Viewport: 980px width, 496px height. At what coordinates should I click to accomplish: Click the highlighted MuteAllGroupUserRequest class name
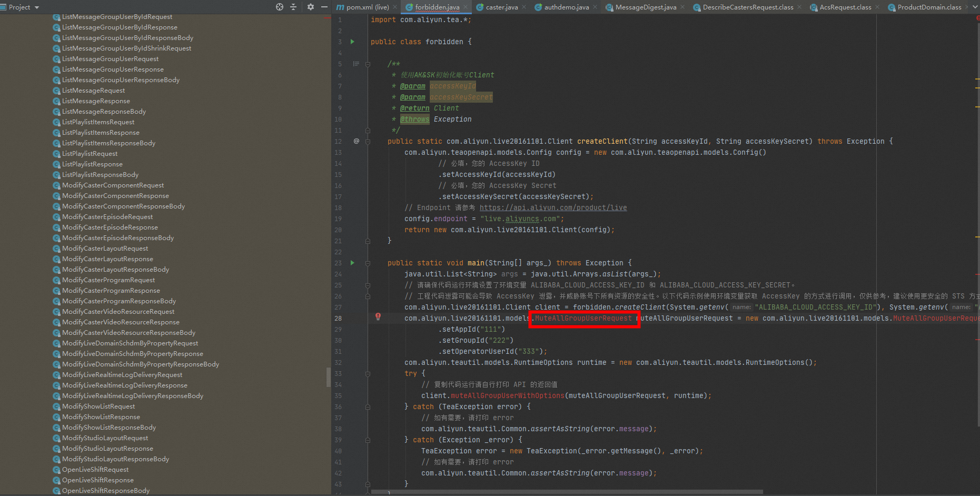pyautogui.click(x=583, y=318)
